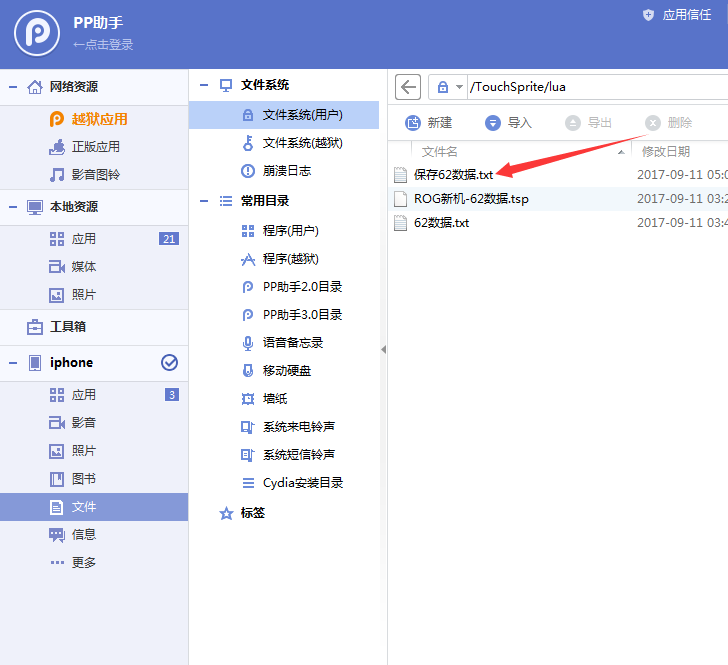
Task: Open 标签 tags section
Action: point(252,513)
